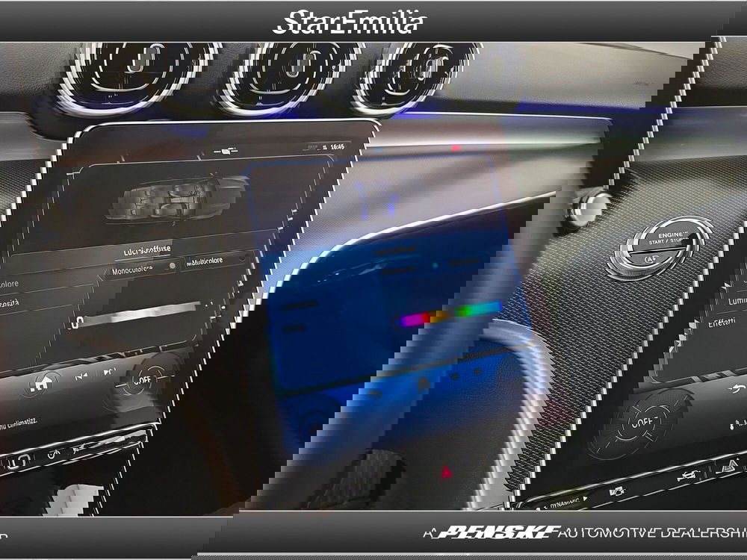This screenshot has width=747, height=560.
Task: Open the Intensità setting row
Action: point(10,304)
